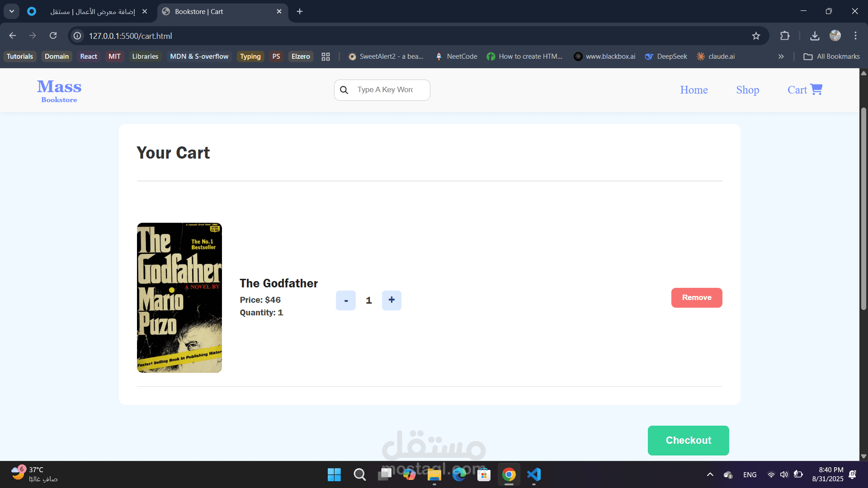The image size is (868, 488).
Task: Open Task View from taskbar
Action: pos(385,474)
